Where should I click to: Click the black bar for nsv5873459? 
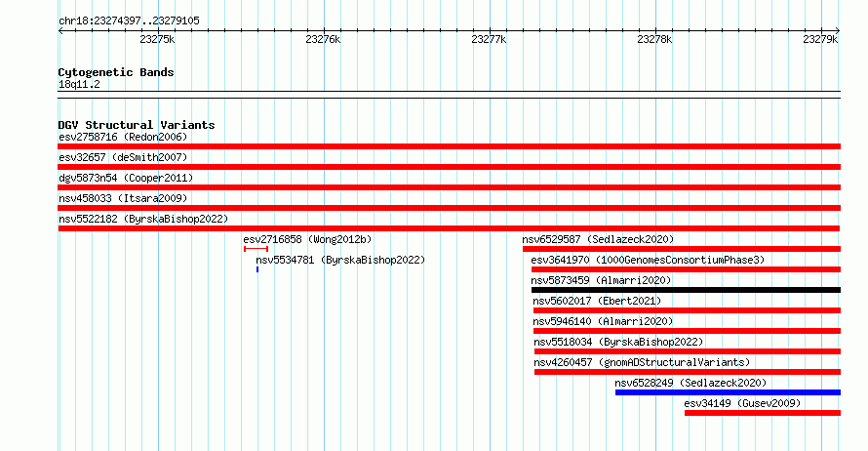(x=686, y=290)
